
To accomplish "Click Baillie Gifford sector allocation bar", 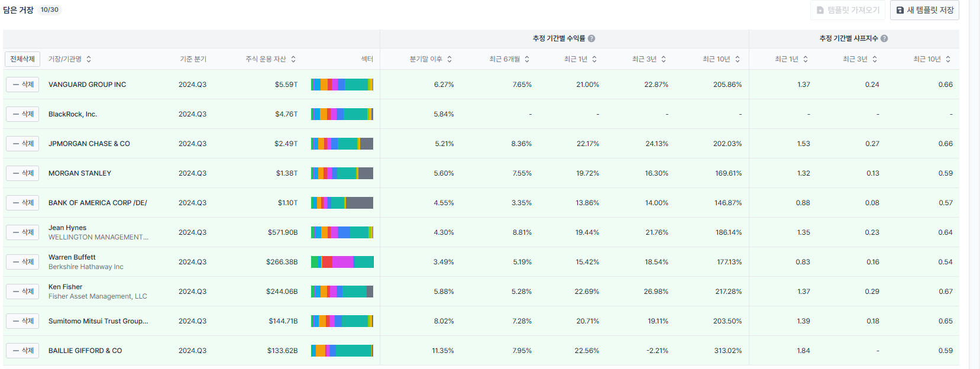I will (342, 351).
